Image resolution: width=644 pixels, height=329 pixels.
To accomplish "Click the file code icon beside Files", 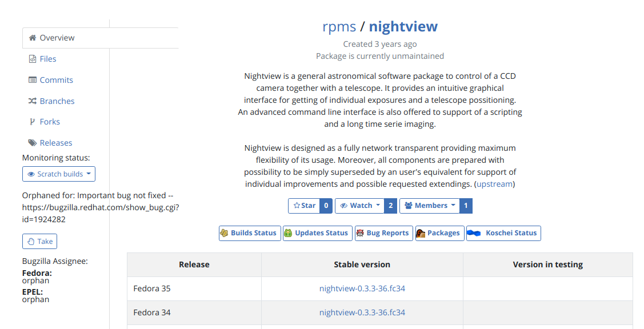I will (33, 59).
